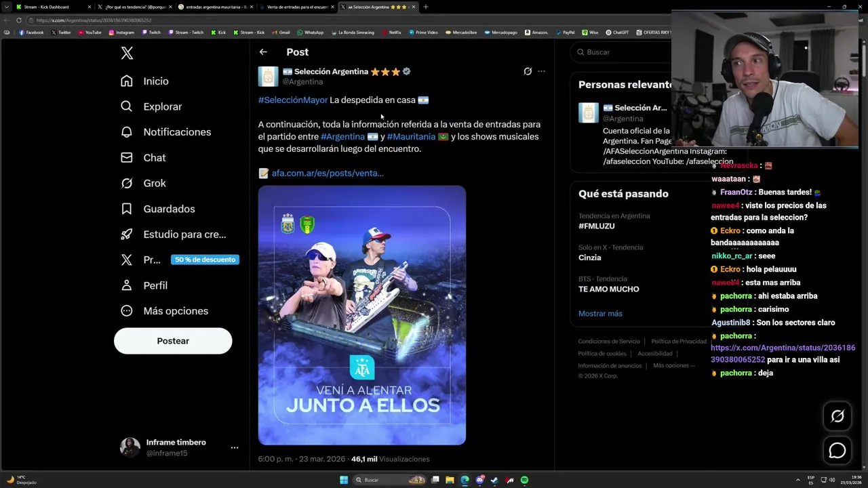The image size is (868, 488).
Task: Click Mostrar más under trends
Action: 600,314
